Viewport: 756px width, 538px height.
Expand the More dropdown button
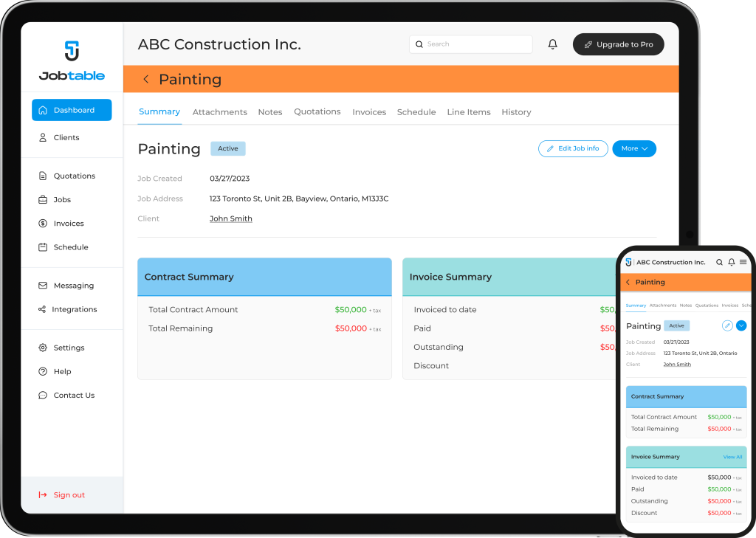point(633,148)
